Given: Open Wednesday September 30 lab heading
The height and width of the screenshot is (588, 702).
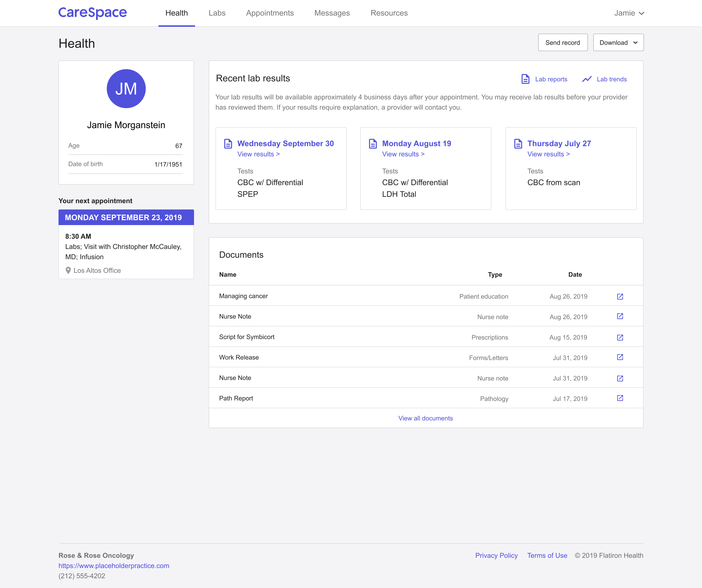Looking at the screenshot, I should pyautogui.click(x=285, y=144).
